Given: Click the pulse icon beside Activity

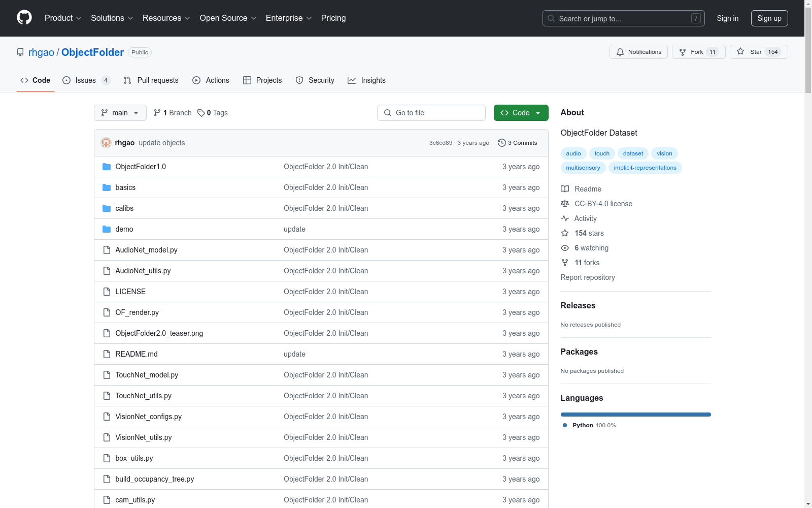Looking at the screenshot, I should click(x=565, y=218).
